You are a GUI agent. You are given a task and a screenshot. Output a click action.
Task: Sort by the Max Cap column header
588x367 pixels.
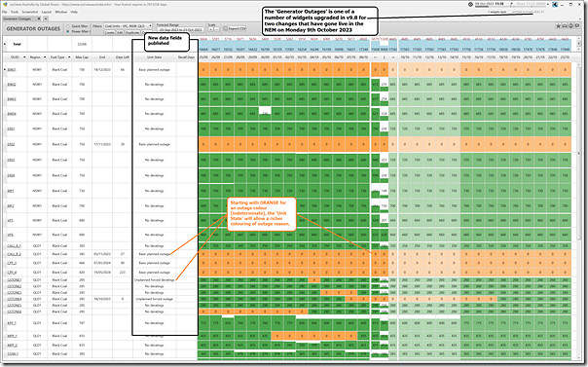click(x=82, y=57)
